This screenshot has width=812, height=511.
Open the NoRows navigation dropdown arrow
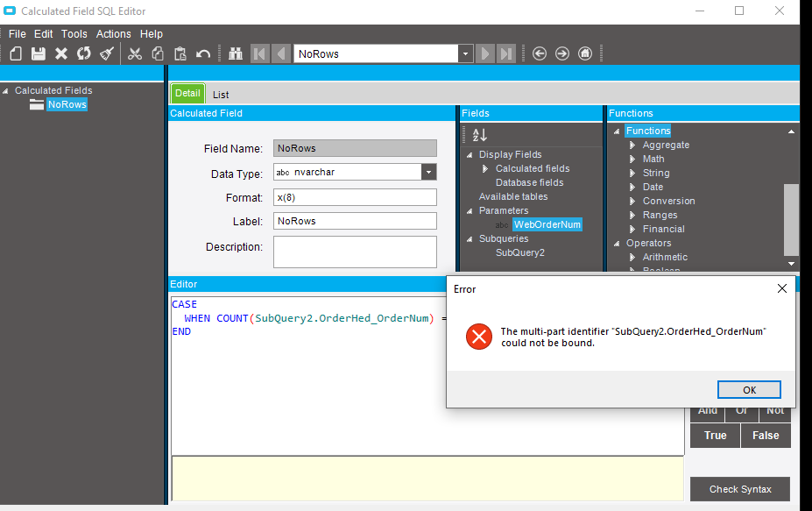pos(465,53)
